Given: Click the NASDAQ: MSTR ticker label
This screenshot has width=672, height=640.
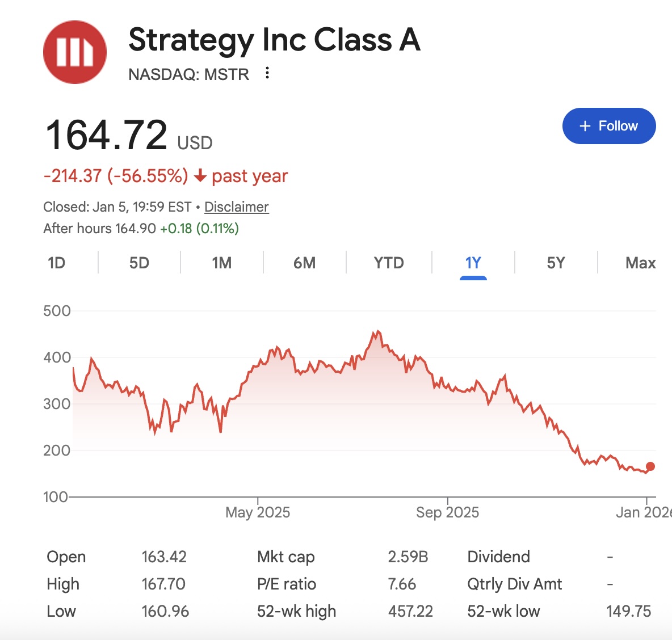Looking at the screenshot, I should pos(189,74).
